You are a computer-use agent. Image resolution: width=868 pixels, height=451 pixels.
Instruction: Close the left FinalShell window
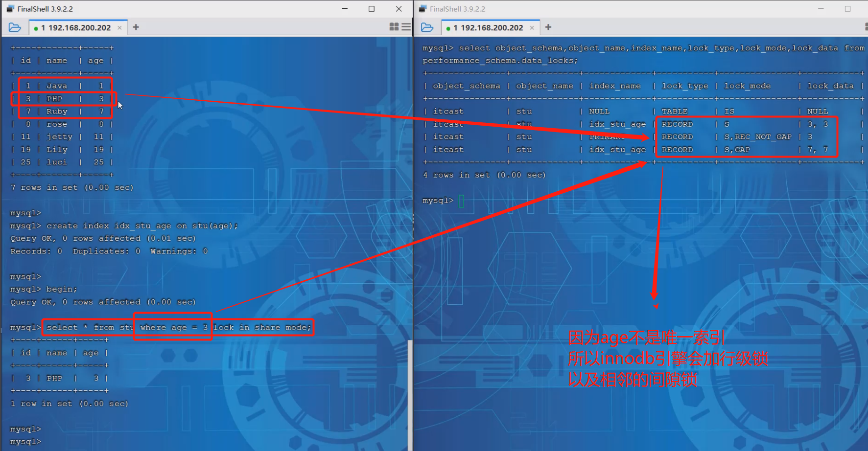tap(399, 9)
